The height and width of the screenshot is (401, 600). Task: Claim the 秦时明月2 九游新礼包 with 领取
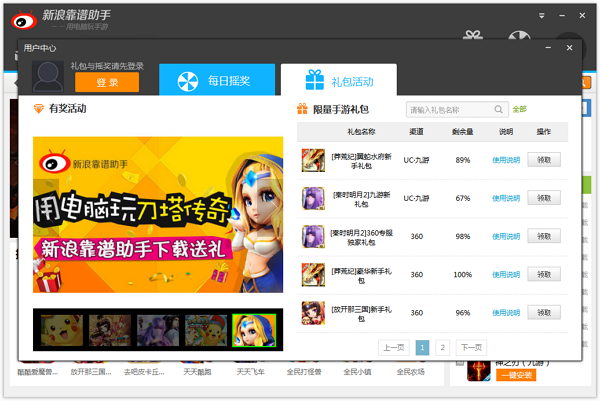click(544, 198)
